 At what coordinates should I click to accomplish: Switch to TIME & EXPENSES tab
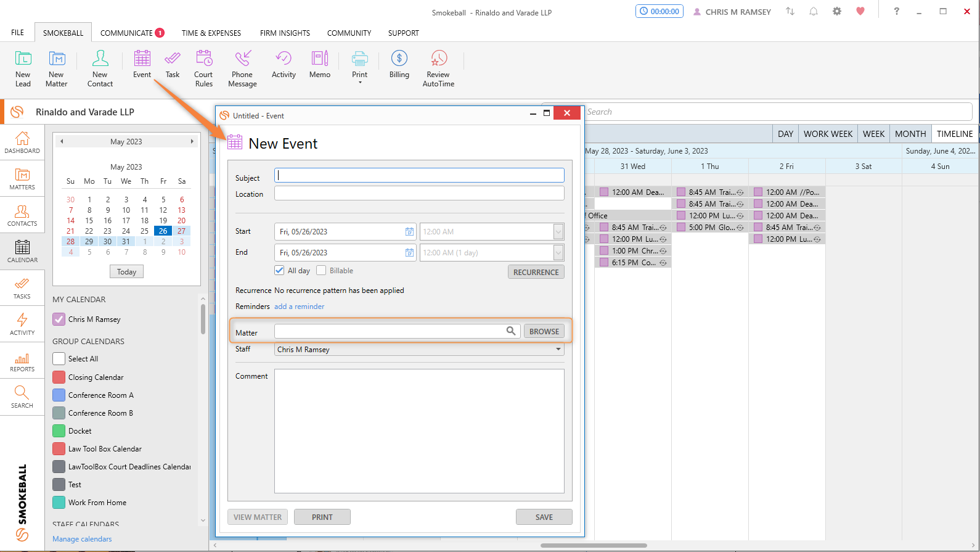point(211,33)
